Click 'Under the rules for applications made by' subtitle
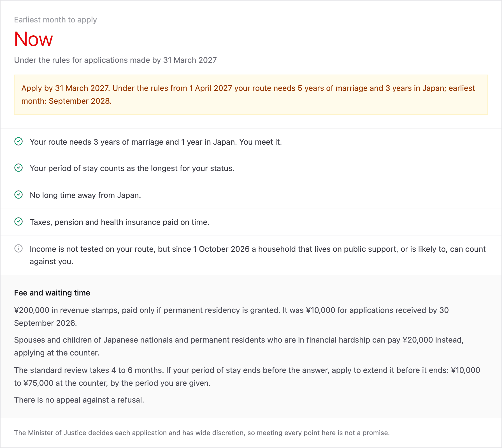The image size is (502, 448). [115, 60]
